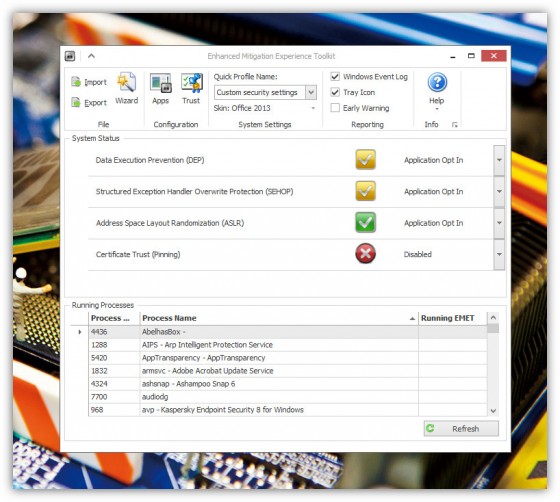Collapse the ribbon with the up chevron

(91, 56)
